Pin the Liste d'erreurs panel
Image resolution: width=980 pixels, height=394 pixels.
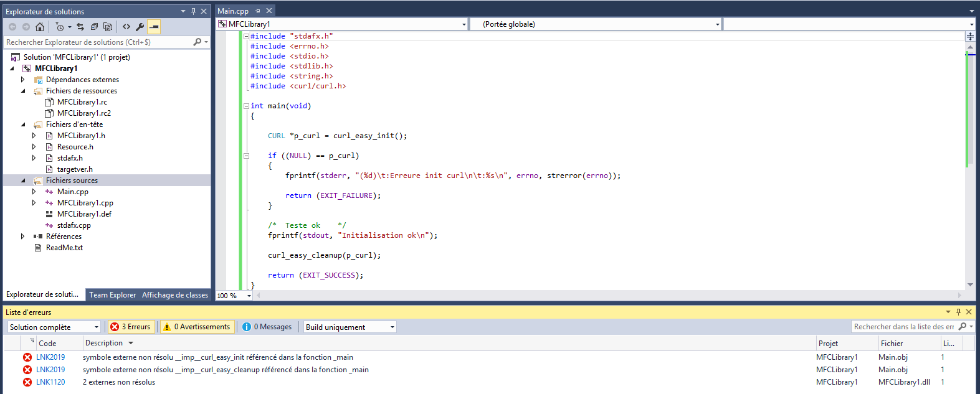tap(958, 312)
